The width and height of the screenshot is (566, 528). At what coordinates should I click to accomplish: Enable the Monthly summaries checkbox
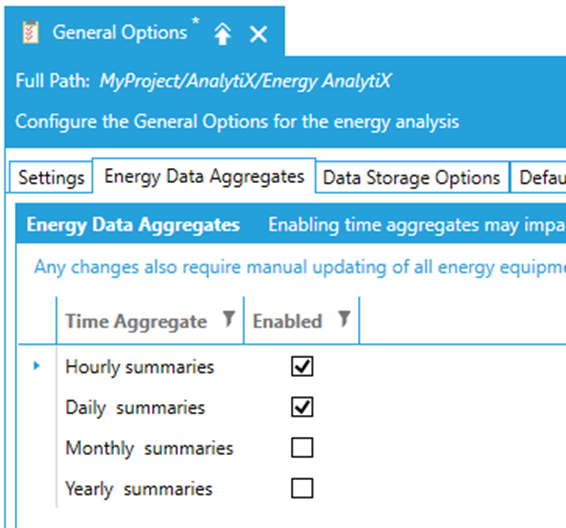coord(302,448)
